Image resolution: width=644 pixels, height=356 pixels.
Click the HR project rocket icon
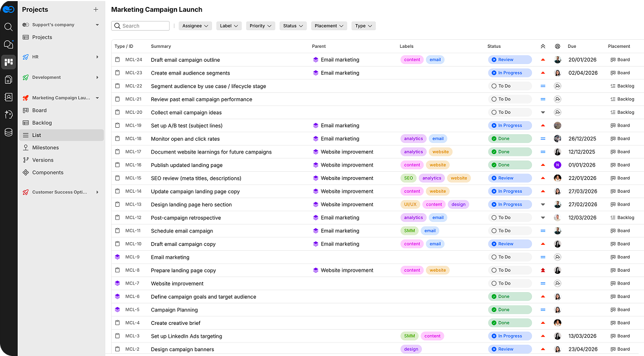click(25, 57)
